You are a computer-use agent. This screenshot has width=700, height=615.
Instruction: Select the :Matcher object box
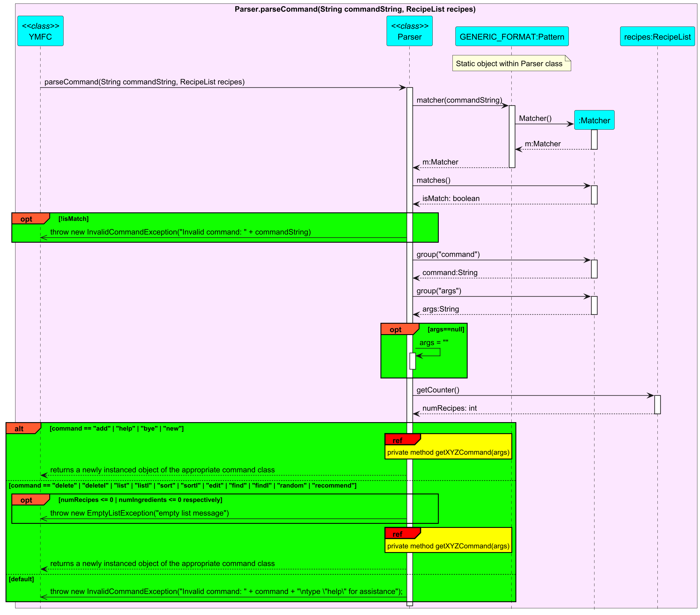pos(594,120)
